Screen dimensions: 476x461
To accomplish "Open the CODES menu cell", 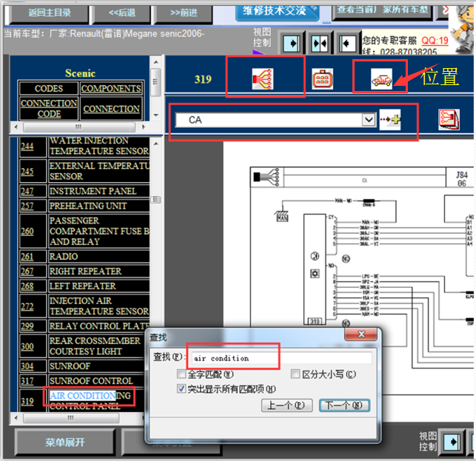I will click(x=49, y=88).
